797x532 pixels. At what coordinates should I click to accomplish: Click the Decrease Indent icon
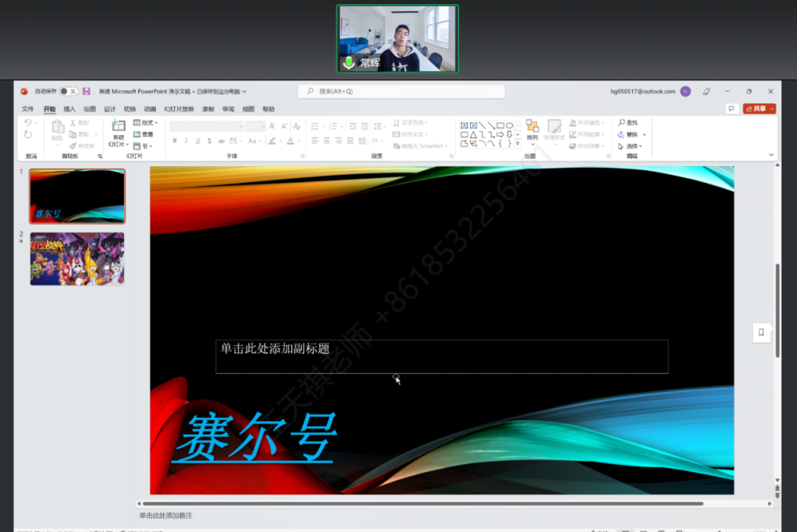tap(353, 126)
